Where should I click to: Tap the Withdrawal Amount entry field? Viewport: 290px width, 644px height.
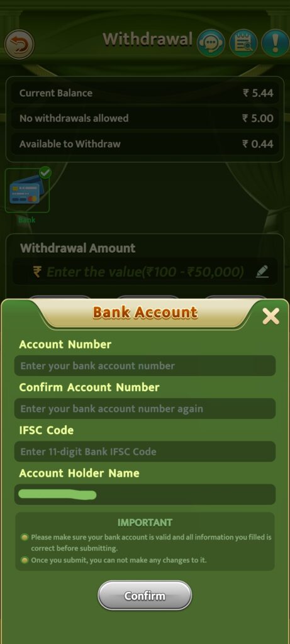coord(145,272)
